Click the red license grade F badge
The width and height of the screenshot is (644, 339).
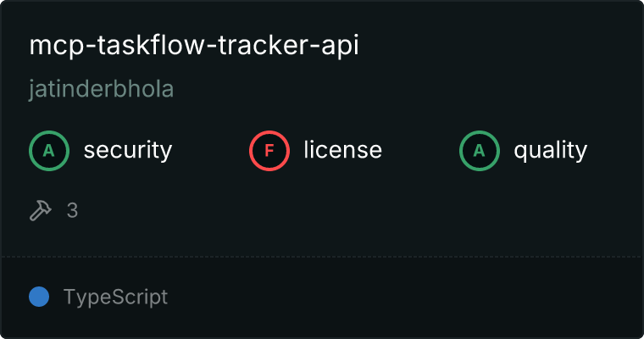(269, 151)
